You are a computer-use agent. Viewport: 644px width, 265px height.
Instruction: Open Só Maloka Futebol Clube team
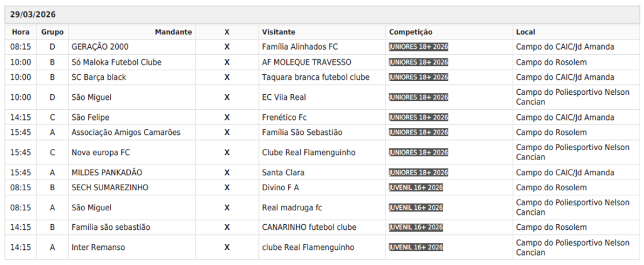[x=116, y=62]
